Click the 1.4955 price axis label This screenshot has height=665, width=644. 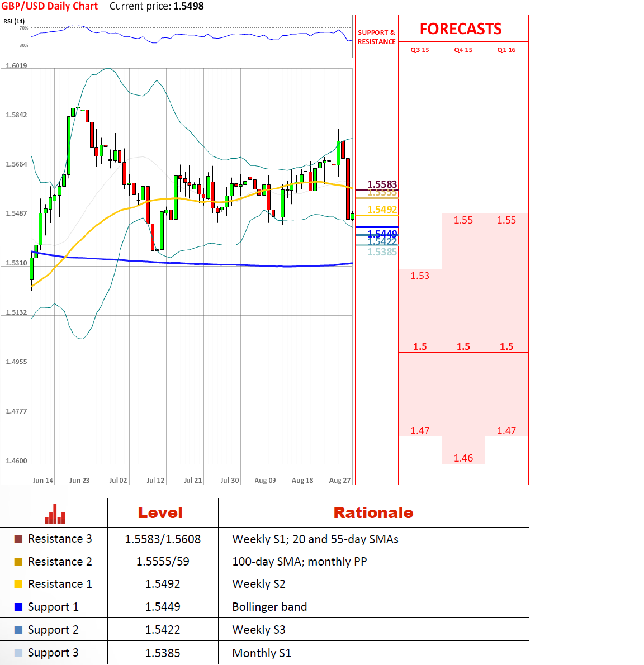[17, 362]
